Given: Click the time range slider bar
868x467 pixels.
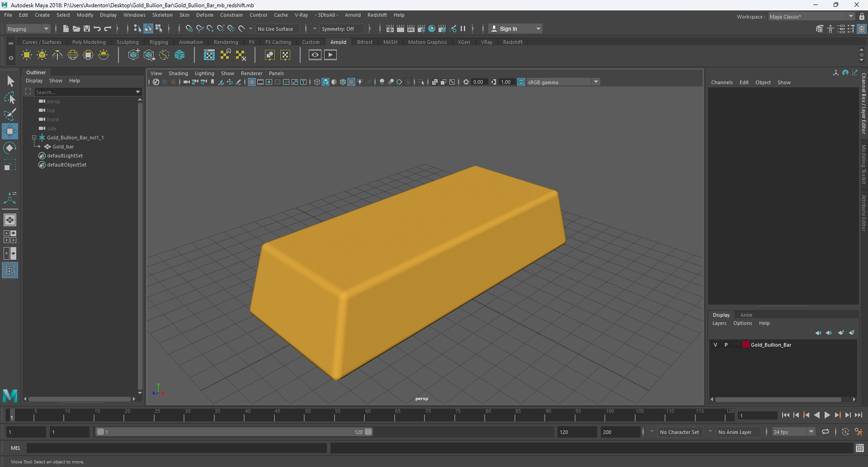Looking at the screenshot, I should pyautogui.click(x=234, y=432).
